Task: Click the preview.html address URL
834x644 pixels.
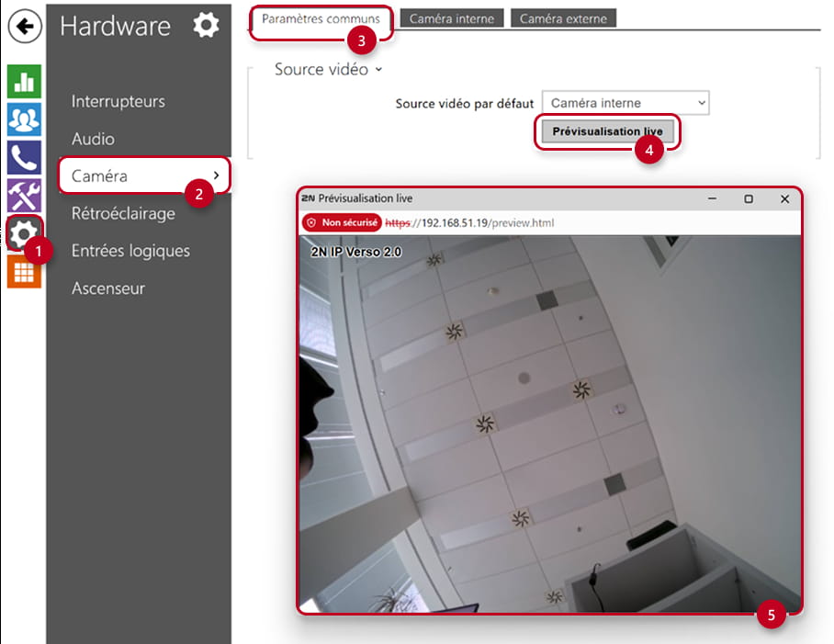Action: [x=469, y=223]
